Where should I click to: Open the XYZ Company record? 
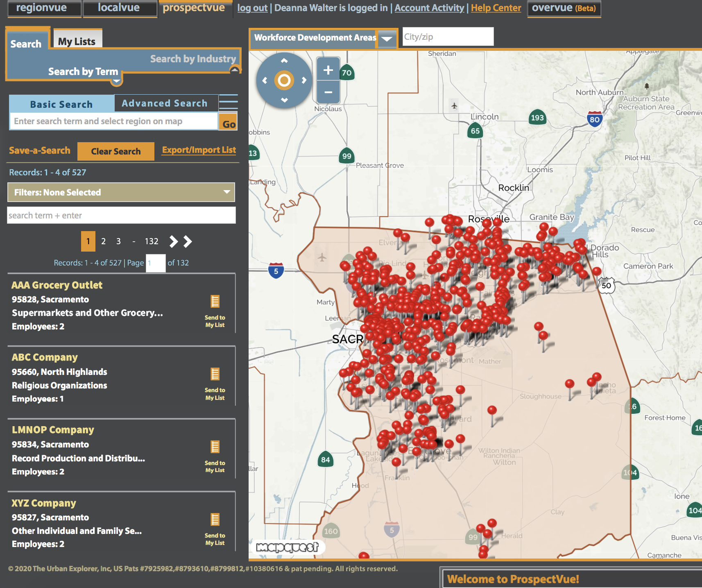pyautogui.click(x=44, y=503)
